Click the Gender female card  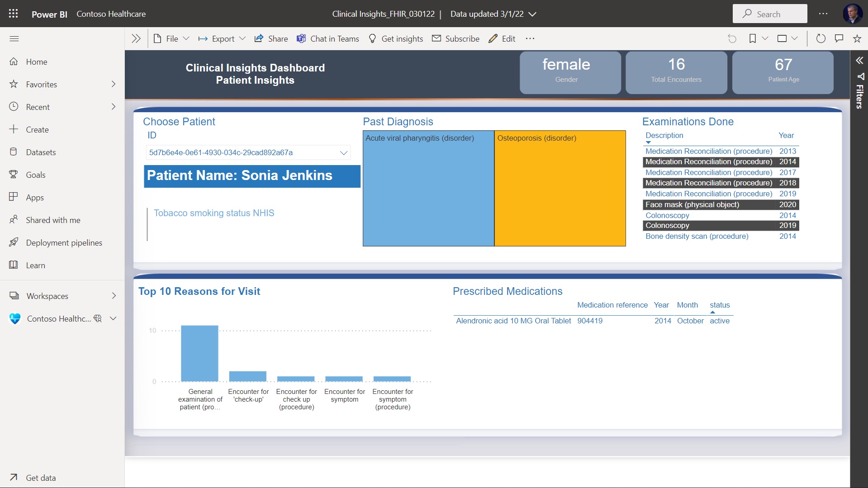coord(570,72)
